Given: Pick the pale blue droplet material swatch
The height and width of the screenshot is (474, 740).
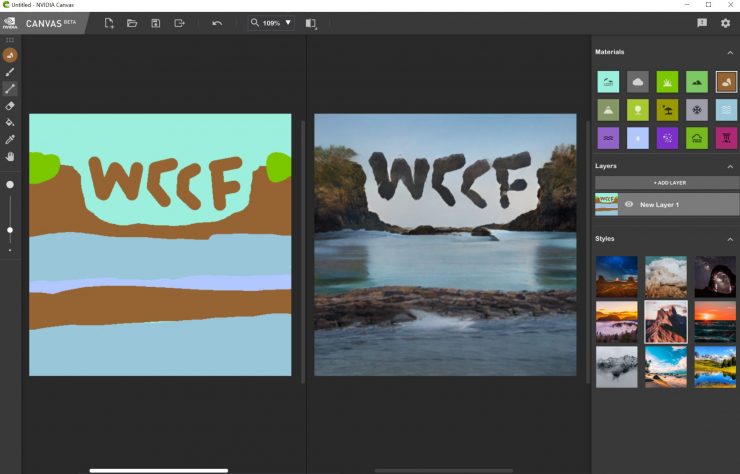Looking at the screenshot, I should (x=638, y=138).
